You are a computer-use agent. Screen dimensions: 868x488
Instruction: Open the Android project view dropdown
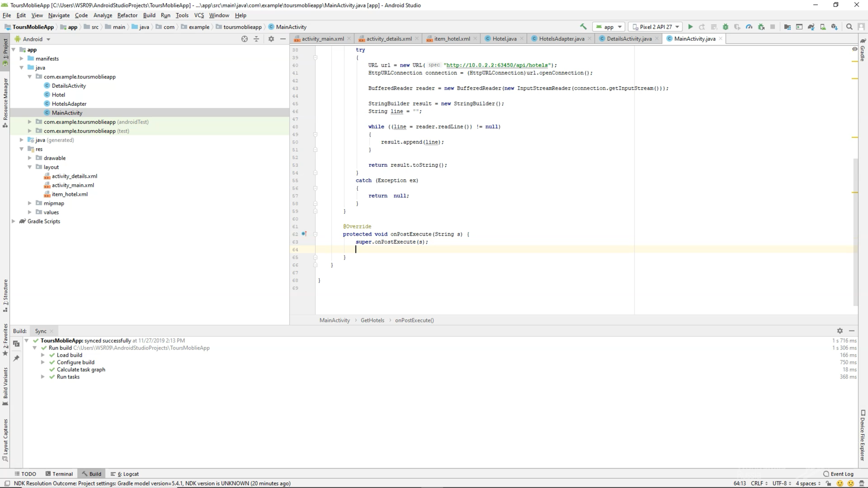click(x=33, y=39)
